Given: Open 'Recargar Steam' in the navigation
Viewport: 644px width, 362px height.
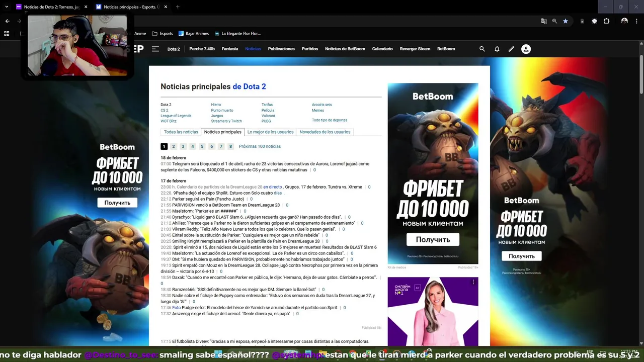Looking at the screenshot, I should [415, 49].
